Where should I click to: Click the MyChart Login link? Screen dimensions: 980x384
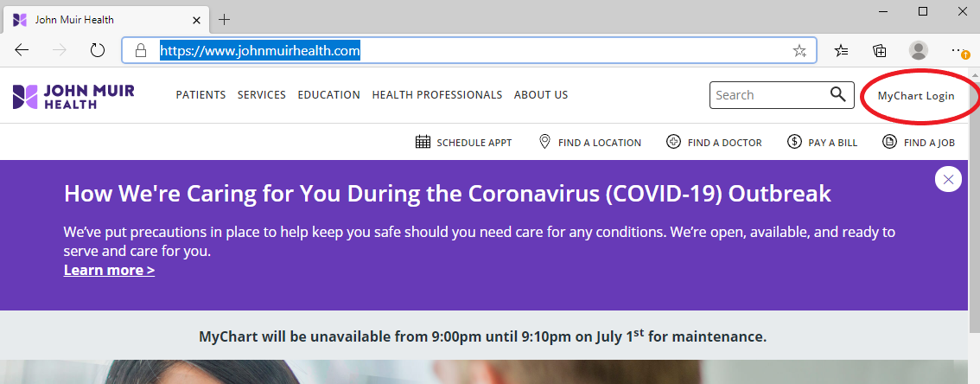point(916,96)
